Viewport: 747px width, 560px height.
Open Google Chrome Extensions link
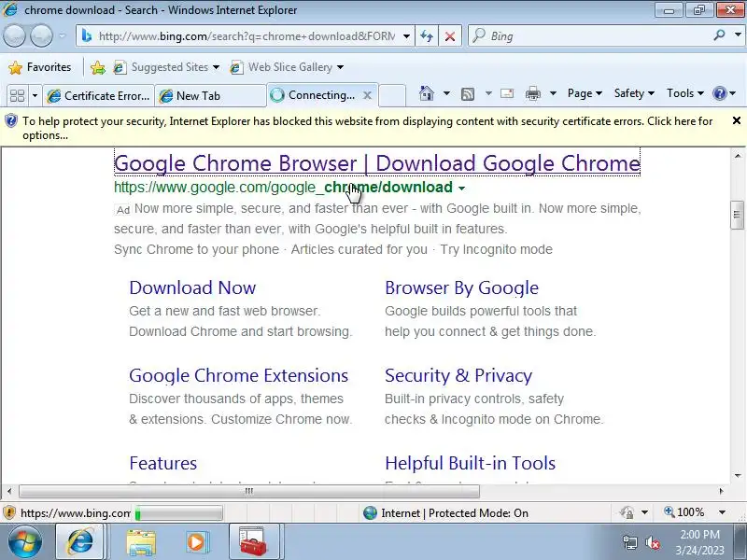(x=239, y=375)
